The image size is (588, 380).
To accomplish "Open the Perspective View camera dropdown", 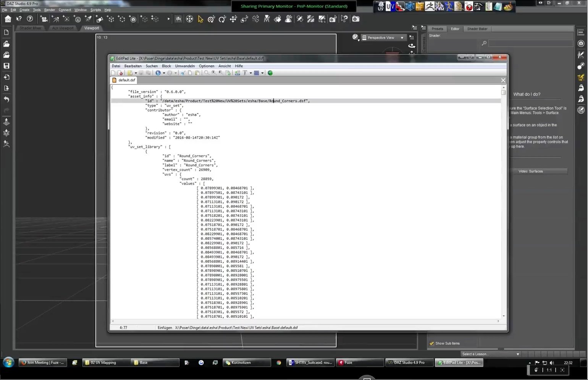I will pos(383,38).
